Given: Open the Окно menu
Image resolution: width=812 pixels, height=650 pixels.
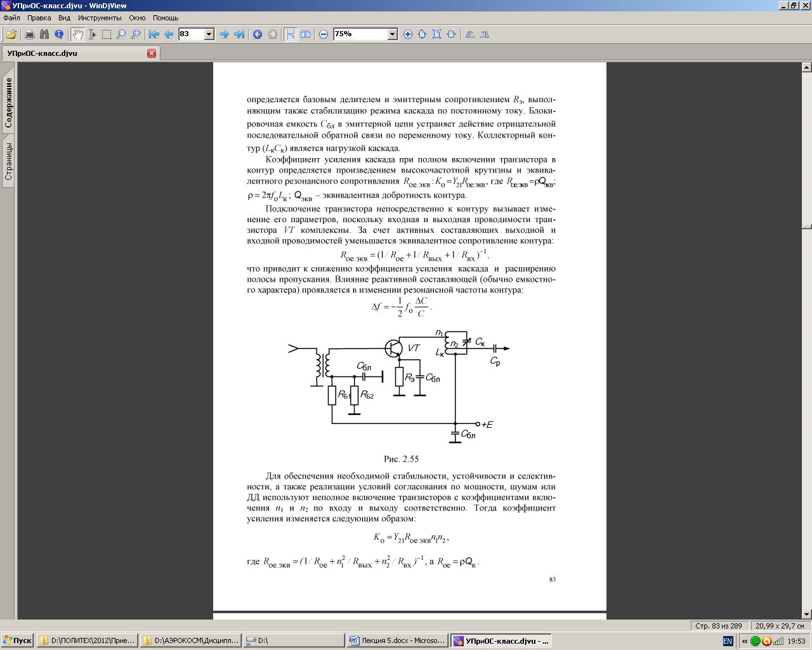Looking at the screenshot, I should tap(137, 18).
